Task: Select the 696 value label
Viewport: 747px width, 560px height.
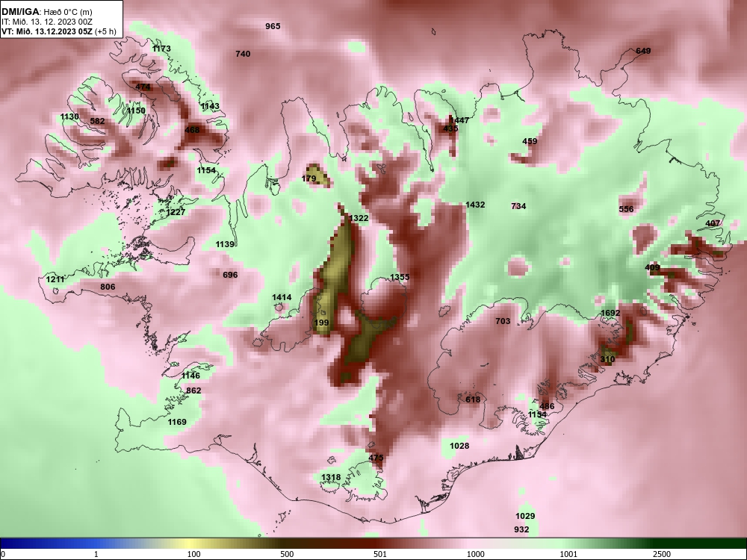Action: (x=230, y=275)
